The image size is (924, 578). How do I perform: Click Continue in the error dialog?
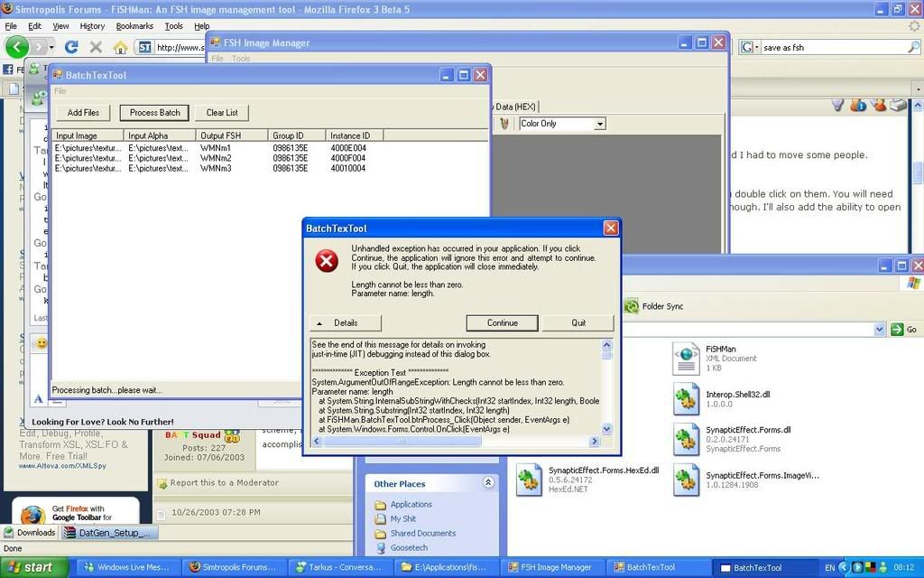point(502,323)
